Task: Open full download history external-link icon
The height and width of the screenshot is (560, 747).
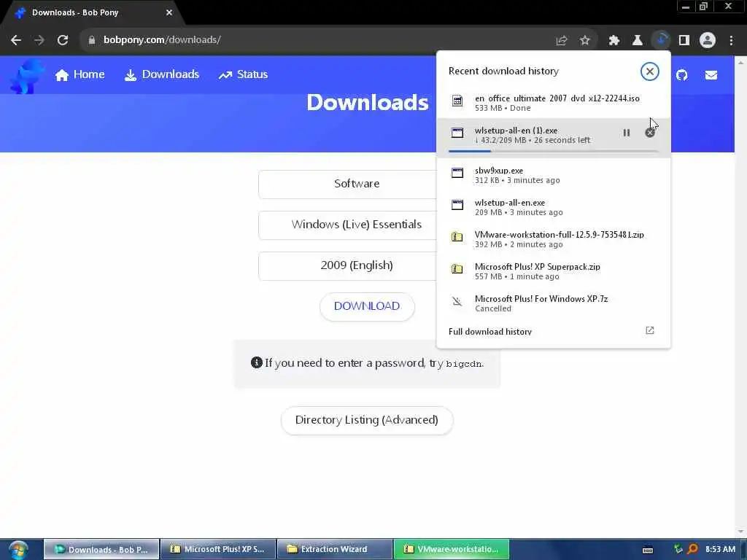Action: click(650, 330)
